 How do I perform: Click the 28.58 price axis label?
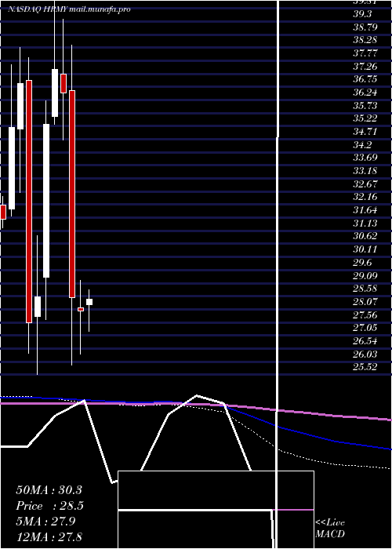(365, 289)
